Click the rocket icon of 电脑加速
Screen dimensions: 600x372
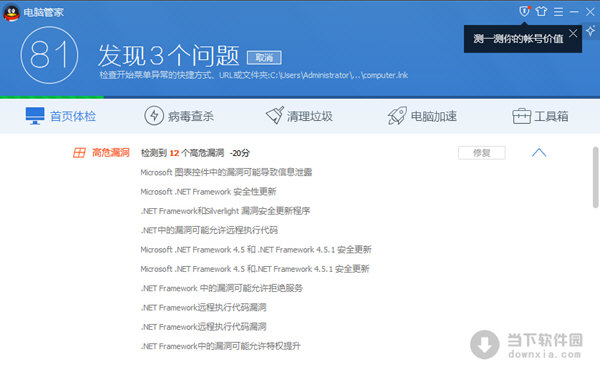pyautogui.click(x=397, y=116)
